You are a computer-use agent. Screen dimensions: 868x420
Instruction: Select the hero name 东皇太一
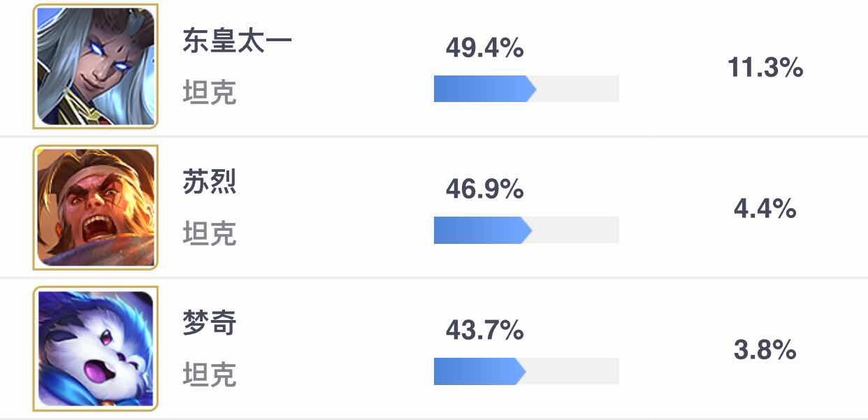pyautogui.click(x=237, y=41)
